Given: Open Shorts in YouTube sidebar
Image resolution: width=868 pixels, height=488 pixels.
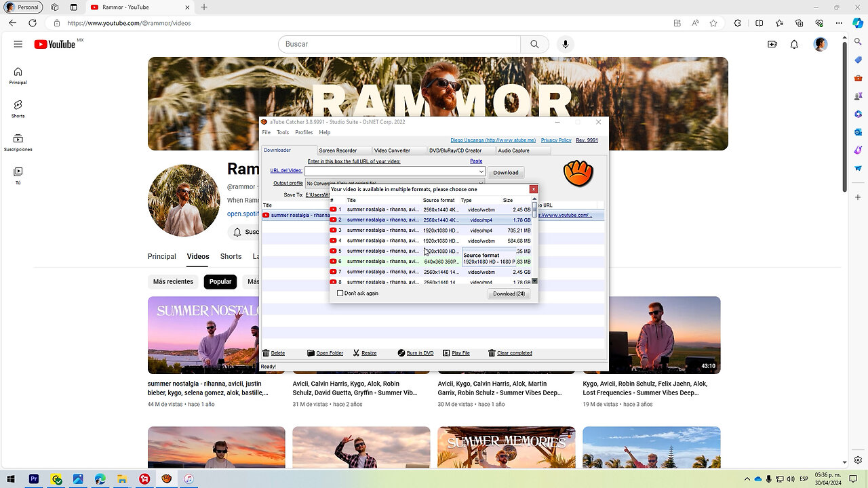Looking at the screenshot, I should (18, 109).
